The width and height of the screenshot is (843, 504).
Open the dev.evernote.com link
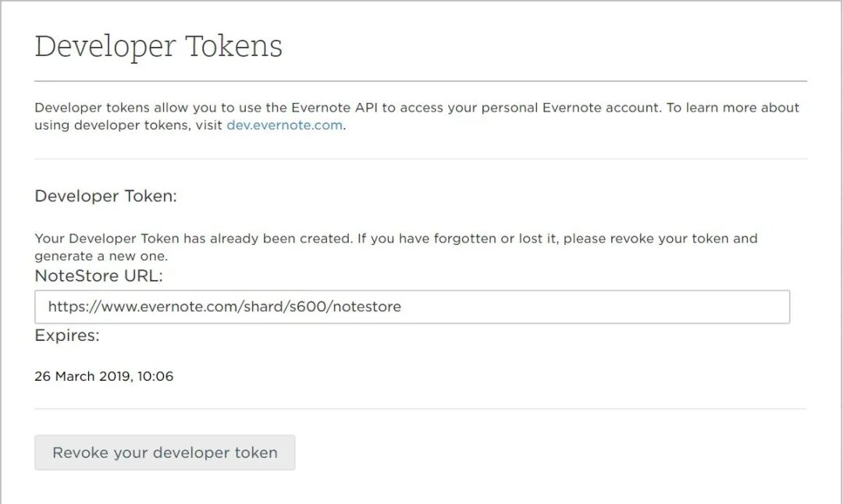tap(284, 125)
